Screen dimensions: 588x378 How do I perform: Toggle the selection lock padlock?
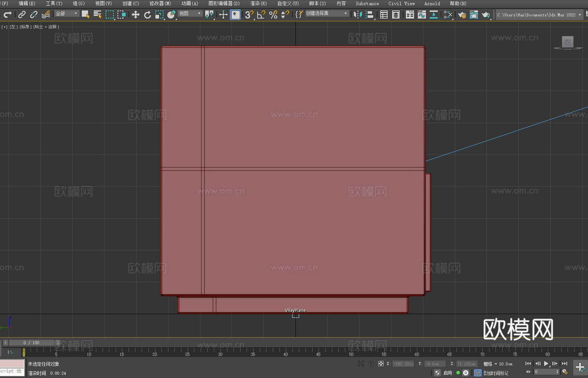coord(371,364)
